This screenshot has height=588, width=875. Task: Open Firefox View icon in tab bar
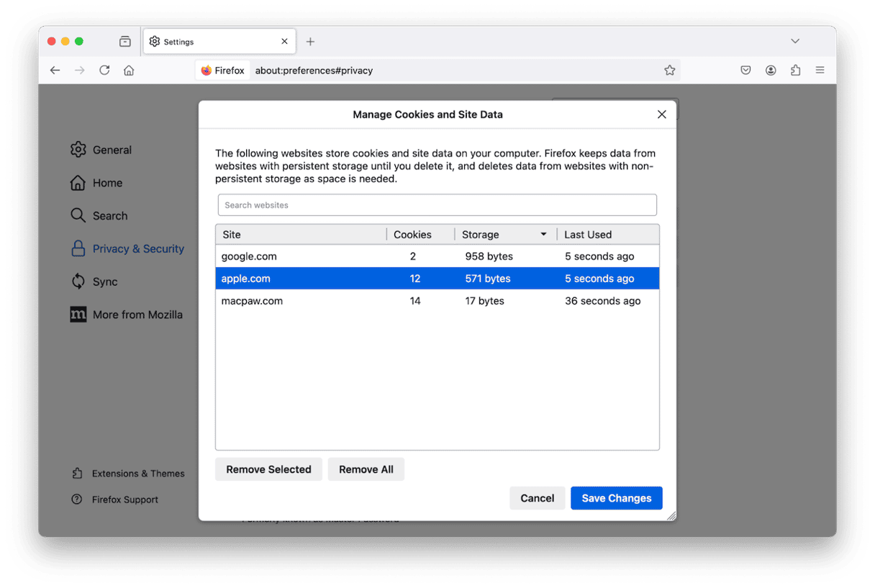125,42
